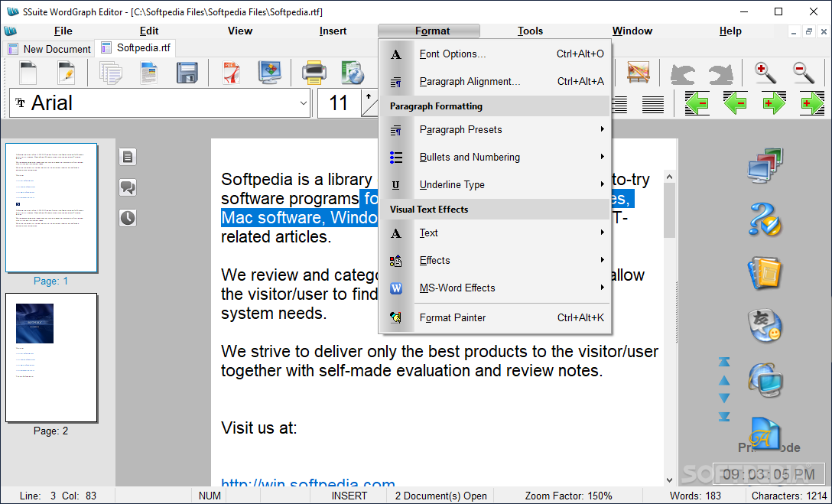Click the green right arrow plus bar icon

pos(812,103)
